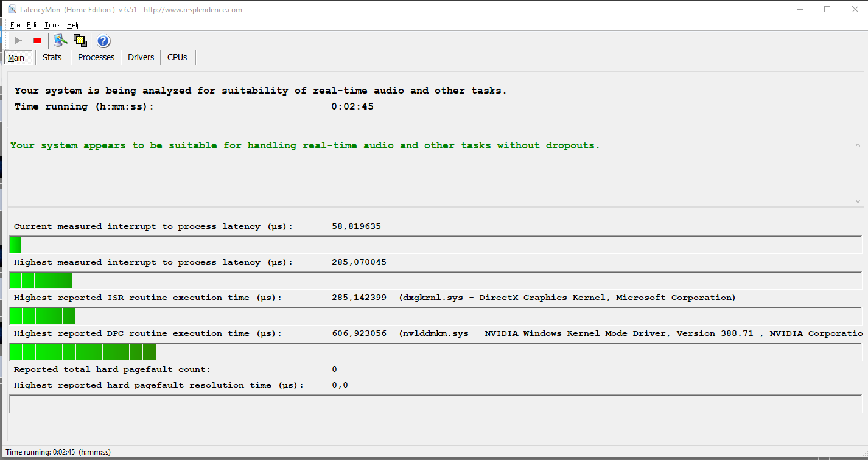The width and height of the screenshot is (868, 460).
Task: Click the highest ISR execution time bar
Action: 436,316
